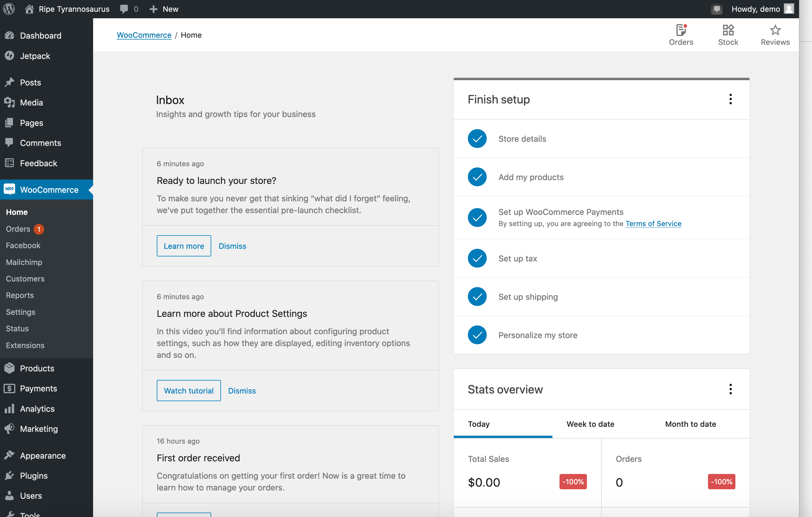Open the notifications icon in admin bar
812x517 pixels.
pyautogui.click(x=717, y=9)
